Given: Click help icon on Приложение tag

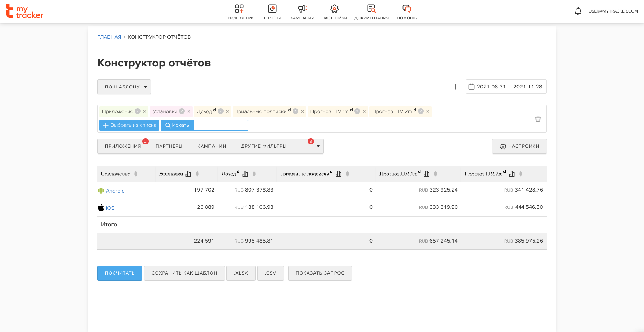Looking at the screenshot, I should pos(138,111).
